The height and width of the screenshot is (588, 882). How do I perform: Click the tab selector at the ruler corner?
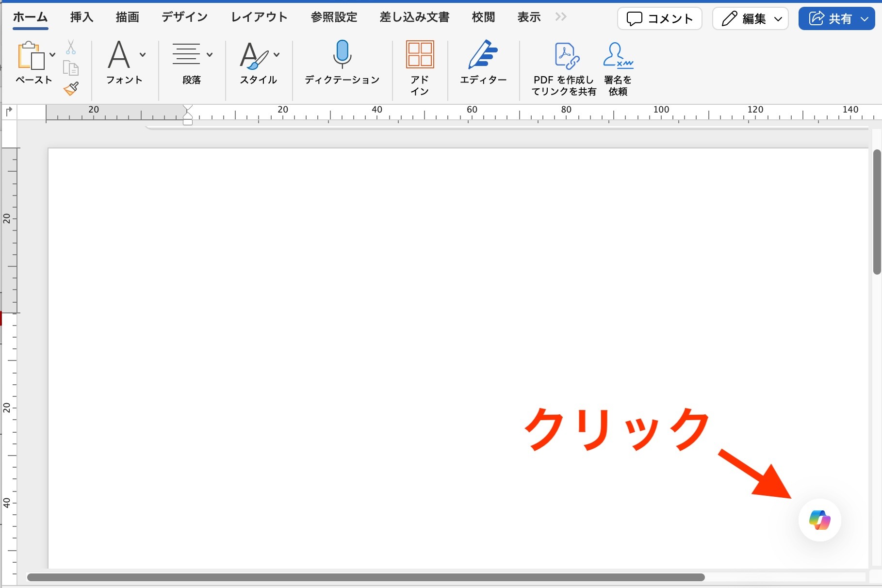[9, 112]
